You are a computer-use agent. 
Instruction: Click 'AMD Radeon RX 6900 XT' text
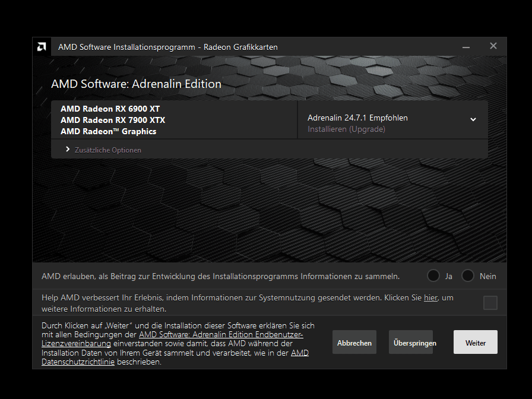110,109
